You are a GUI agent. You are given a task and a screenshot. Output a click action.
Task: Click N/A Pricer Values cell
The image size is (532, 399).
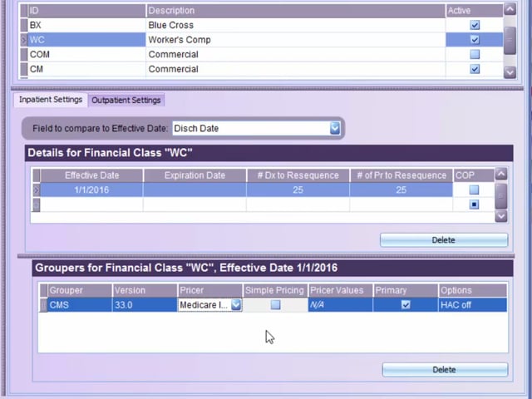click(340, 305)
